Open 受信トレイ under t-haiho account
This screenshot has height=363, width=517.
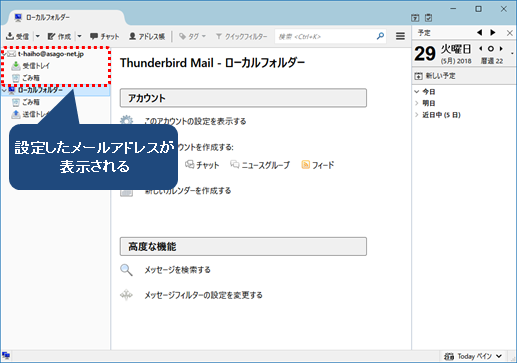pyautogui.click(x=36, y=66)
